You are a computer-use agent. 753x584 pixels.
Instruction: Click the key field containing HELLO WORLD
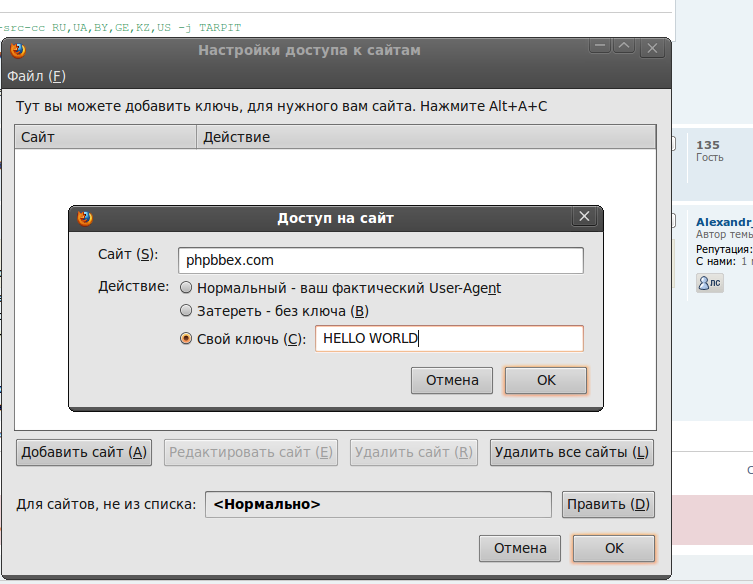(448, 339)
